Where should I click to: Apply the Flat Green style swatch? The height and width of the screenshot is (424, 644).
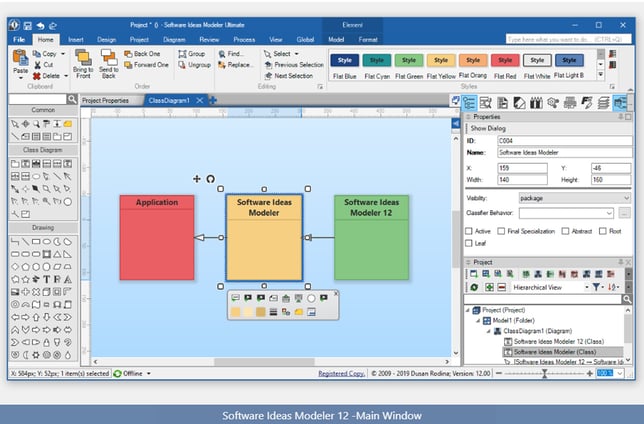click(409, 60)
